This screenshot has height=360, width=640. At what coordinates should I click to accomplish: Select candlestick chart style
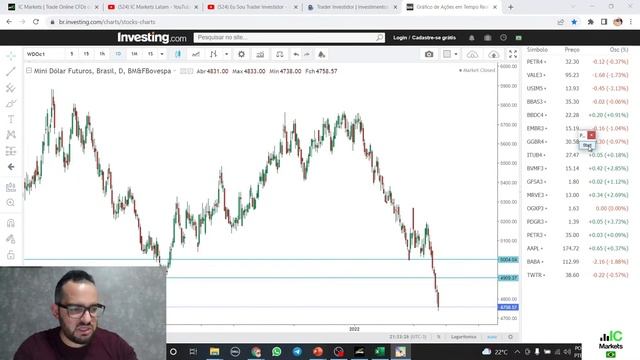coord(178,54)
